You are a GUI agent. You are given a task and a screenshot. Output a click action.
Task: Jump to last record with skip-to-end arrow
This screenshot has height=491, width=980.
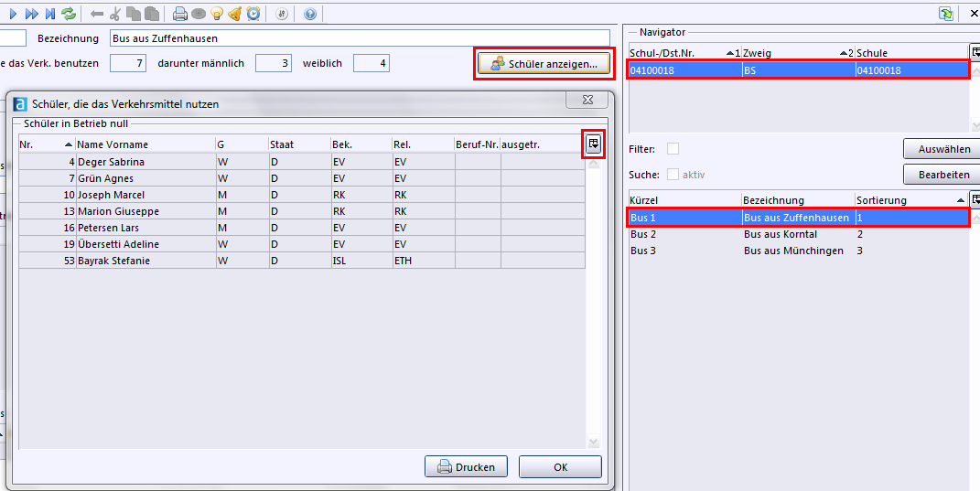[x=50, y=14]
